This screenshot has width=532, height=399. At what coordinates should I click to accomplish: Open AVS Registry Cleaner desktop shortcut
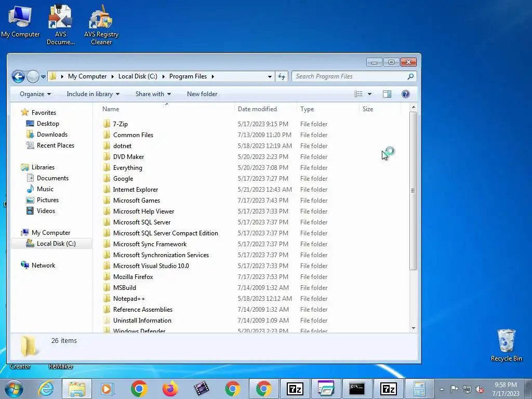101,25
